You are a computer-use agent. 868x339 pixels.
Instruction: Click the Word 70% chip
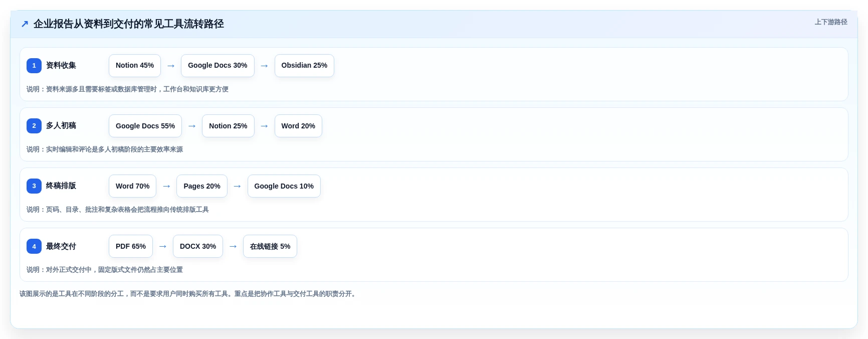tap(132, 186)
